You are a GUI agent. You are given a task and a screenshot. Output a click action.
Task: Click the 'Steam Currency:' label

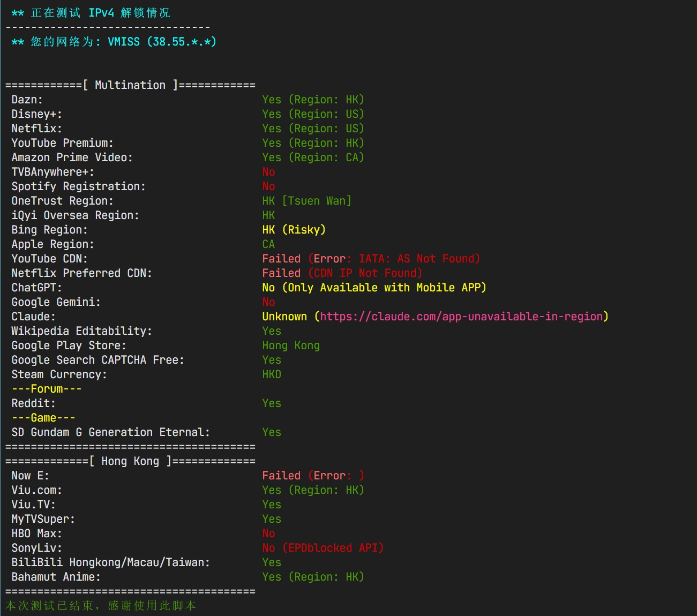pyautogui.click(x=59, y=374)
